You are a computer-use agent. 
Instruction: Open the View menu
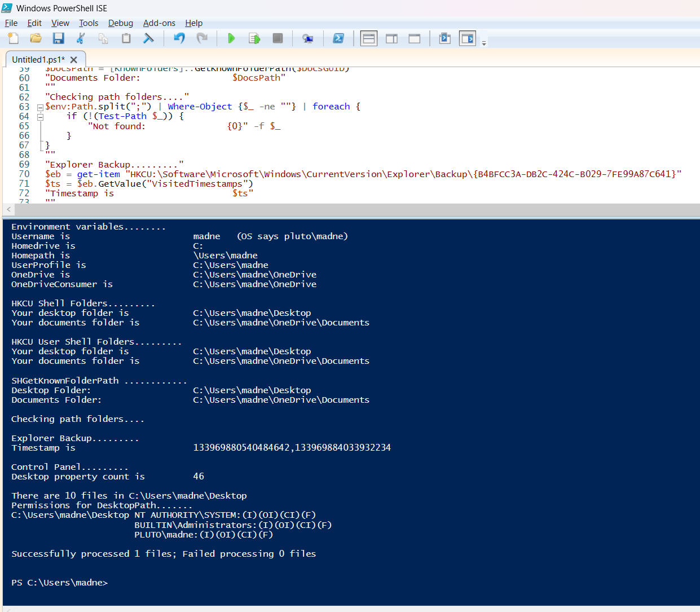click(x=60, y=23)
